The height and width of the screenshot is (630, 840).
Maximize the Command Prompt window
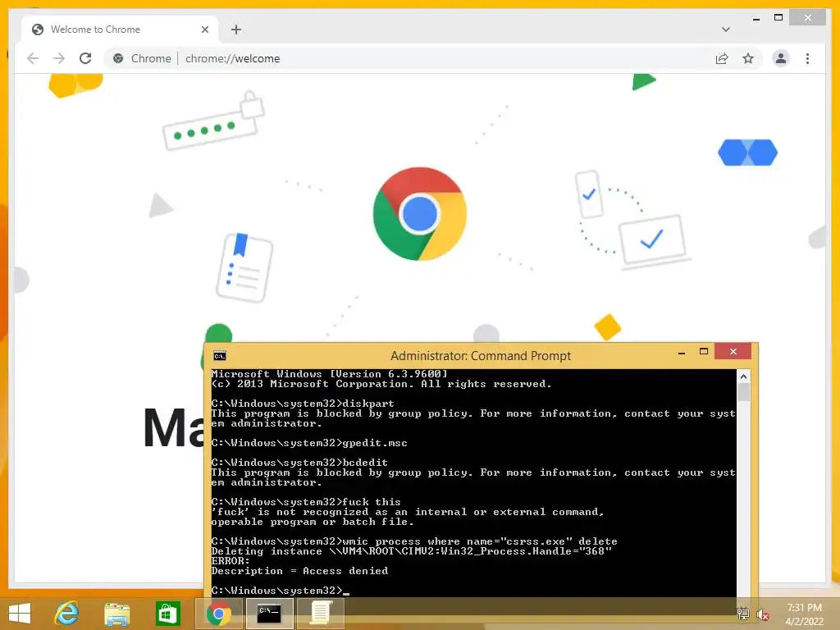[x=704, y=351]
